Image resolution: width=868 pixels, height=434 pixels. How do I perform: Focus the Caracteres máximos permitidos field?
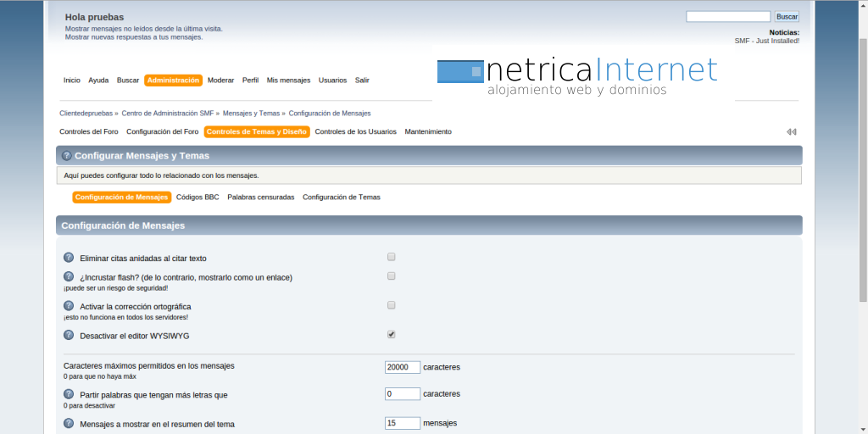pyautogui.click(x=402, y=367)
